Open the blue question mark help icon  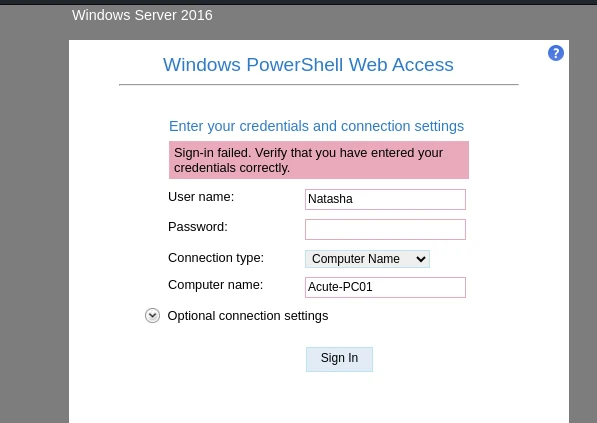(x=555, y=53)
